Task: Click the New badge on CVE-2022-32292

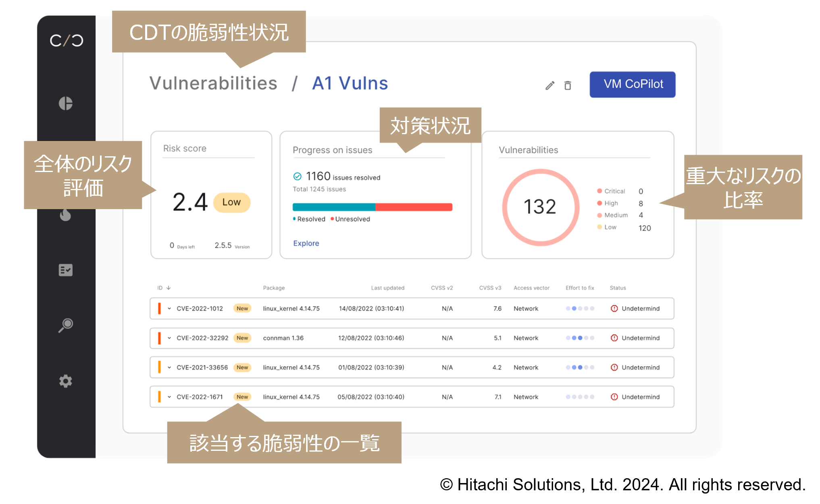Action: (x=242, y=338)
